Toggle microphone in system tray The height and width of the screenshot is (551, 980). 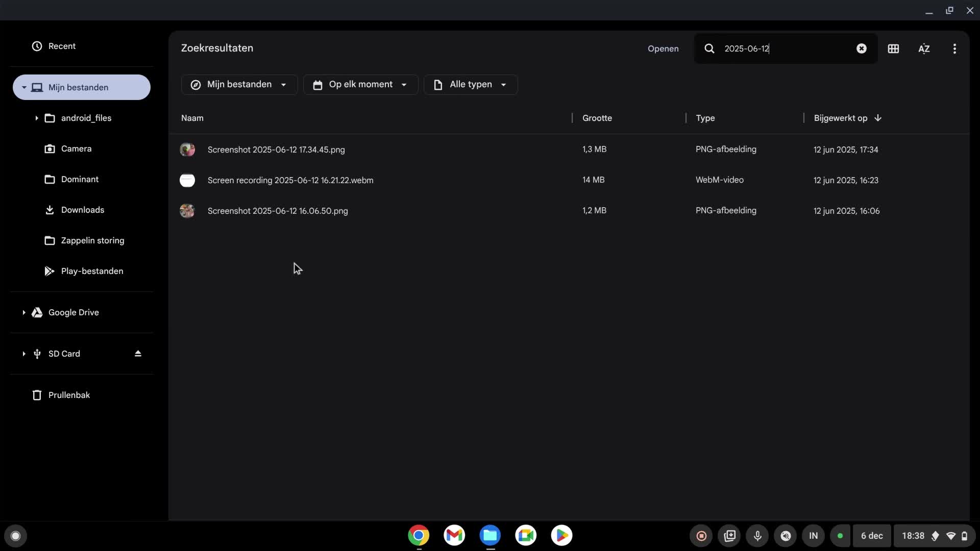(x=757, y=536)
